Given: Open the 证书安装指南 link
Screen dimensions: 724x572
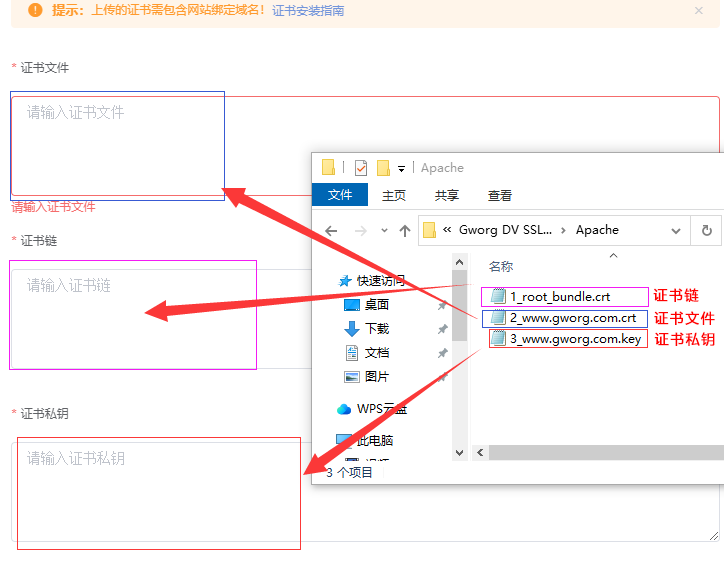Looking at the screenshot, I should [x=308, y=10].
